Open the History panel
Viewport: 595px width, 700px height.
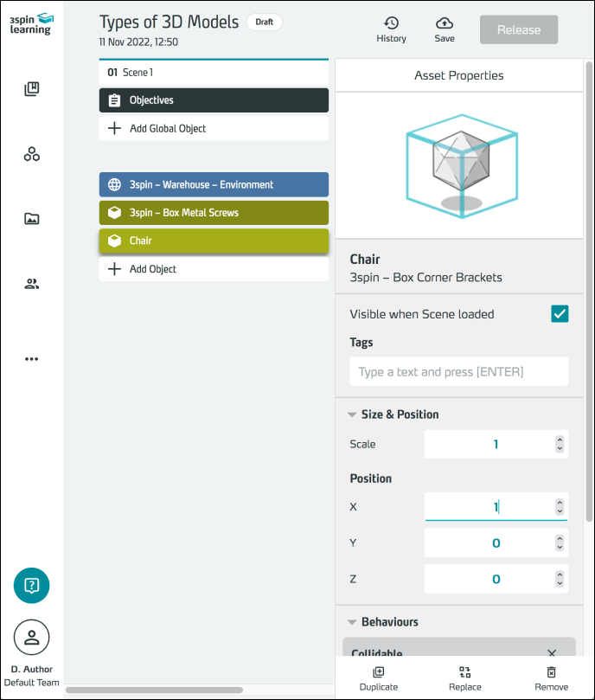[x=391, y=29]
